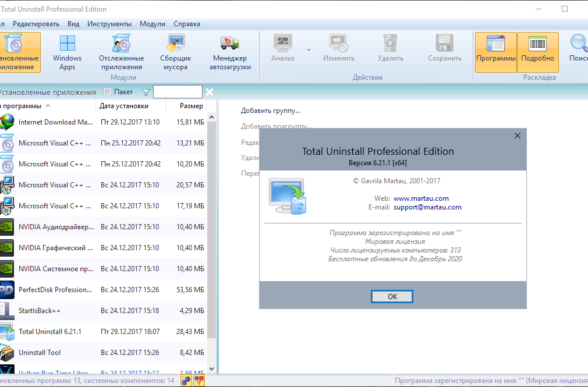This screenshot has width=588, height=387.
Task: Click the Total Uninstall logo in About dialog
Action: point(288,197)
